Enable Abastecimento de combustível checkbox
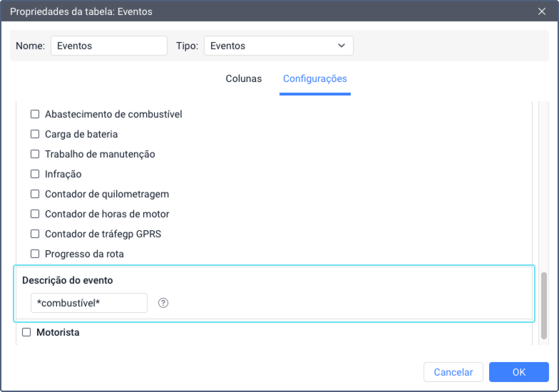The width and height of the screenshot is (559, 392). pyautogui.click(x=34, y=114)
